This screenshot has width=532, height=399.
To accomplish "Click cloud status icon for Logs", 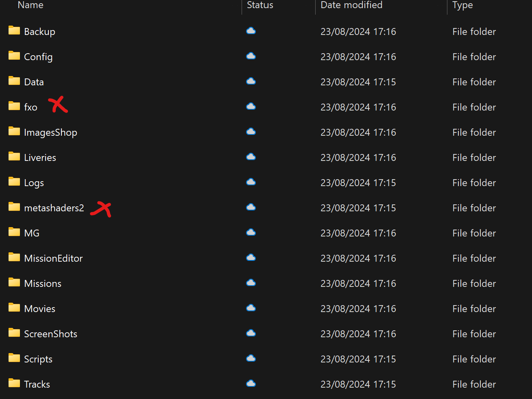I will click(251, 182).
